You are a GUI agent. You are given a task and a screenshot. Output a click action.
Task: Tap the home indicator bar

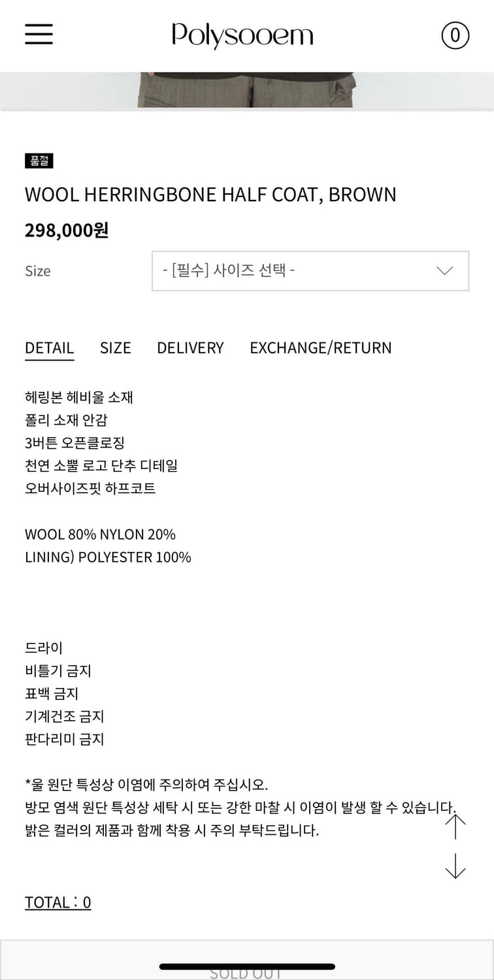point(247,966)
